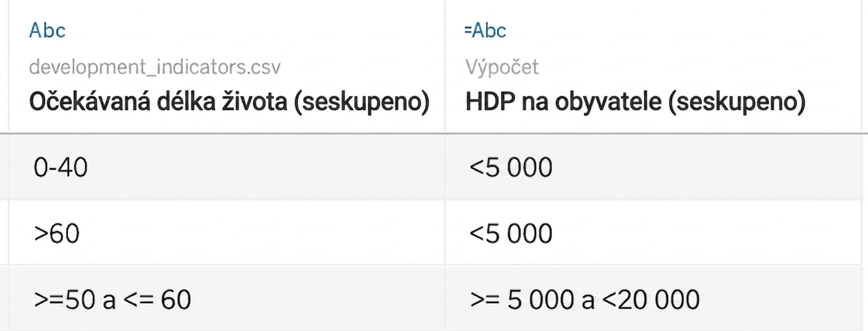Click the =Abc calculated type icon
Screen dimensions: 868x331
(485, 31)
